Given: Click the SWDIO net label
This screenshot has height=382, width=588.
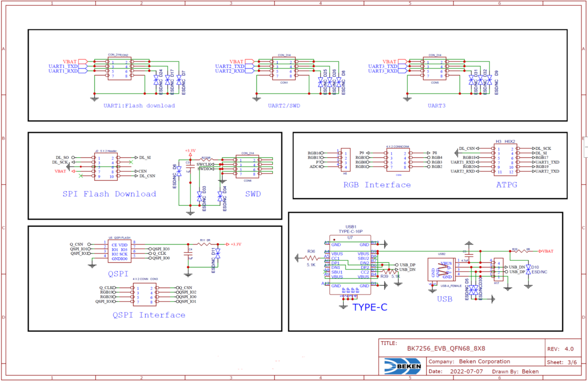Looking at the screenshot, I should [x=204, y=169].
